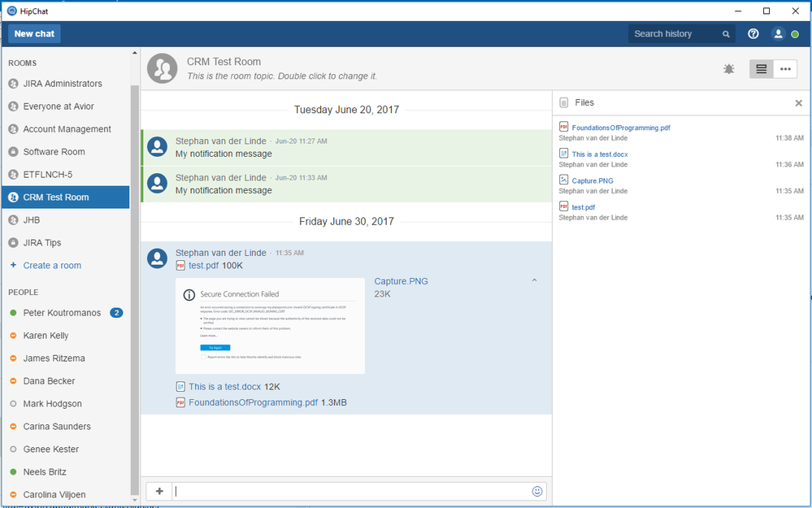Click the search magnifier icon
The image size is (812, 508).
click(726, 34)
